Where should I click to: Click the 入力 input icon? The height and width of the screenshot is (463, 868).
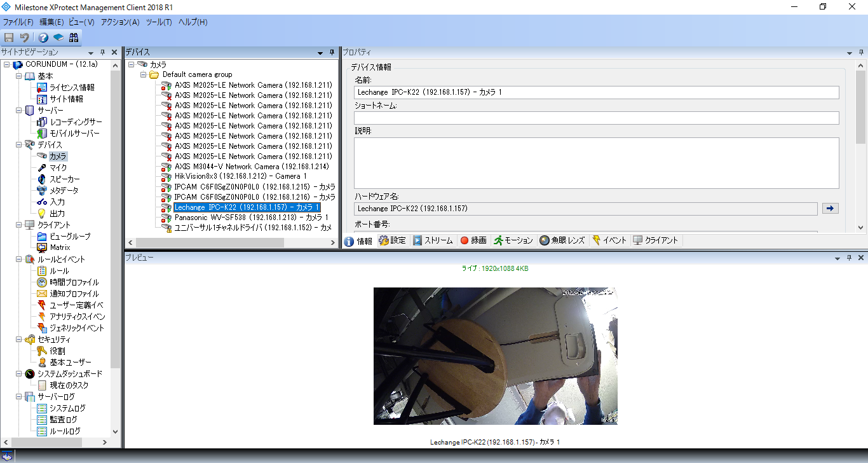pyautogui.click(x=42, y=202)
